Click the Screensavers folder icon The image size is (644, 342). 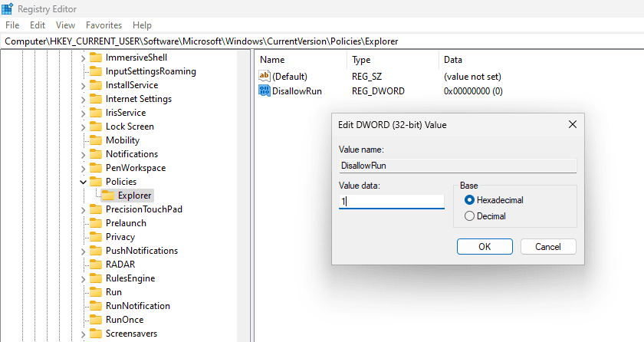[96, 334]
